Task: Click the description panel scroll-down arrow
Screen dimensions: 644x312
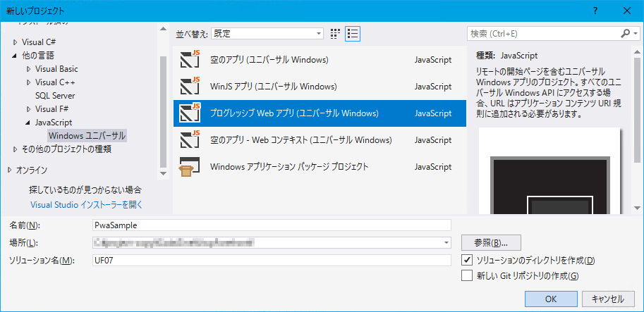Action: tap(637, 208)
